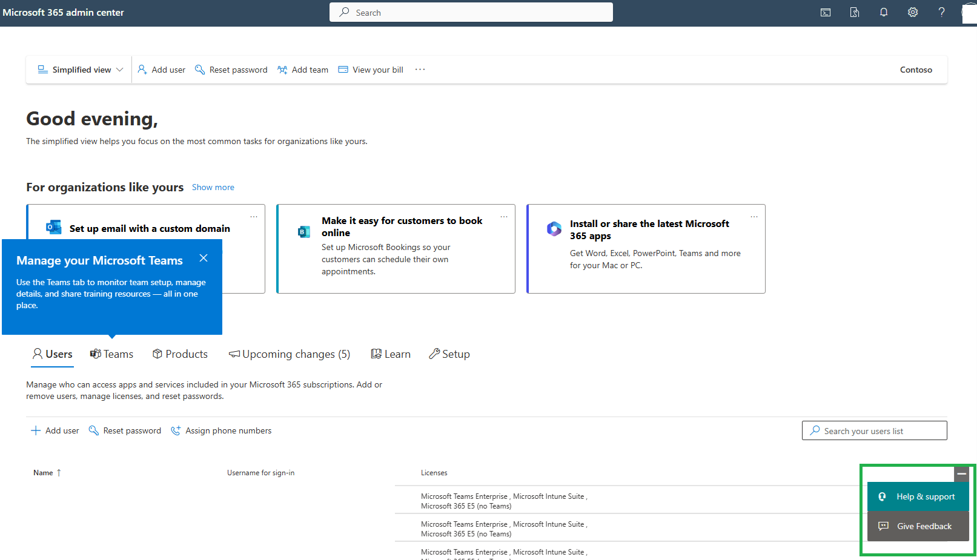Screen dimensions: 977x560
Task: Click the headset icon on Help & support
Action: [883, 496]
